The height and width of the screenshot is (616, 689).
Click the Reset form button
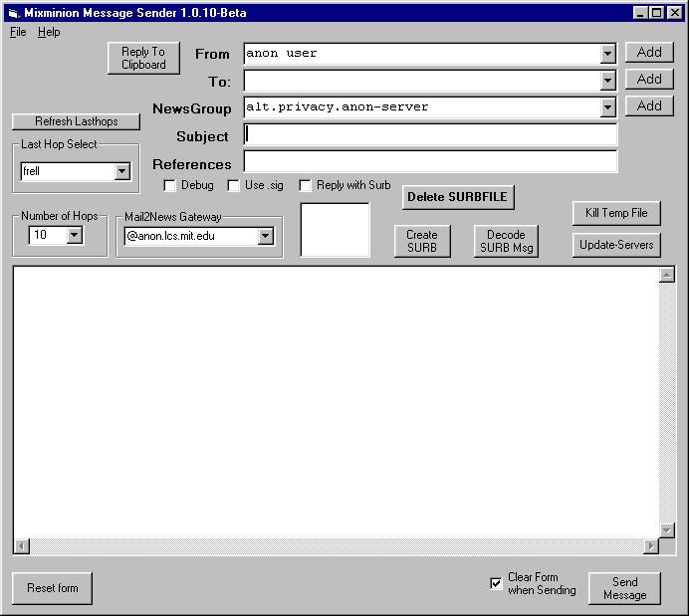click(53, 588)
